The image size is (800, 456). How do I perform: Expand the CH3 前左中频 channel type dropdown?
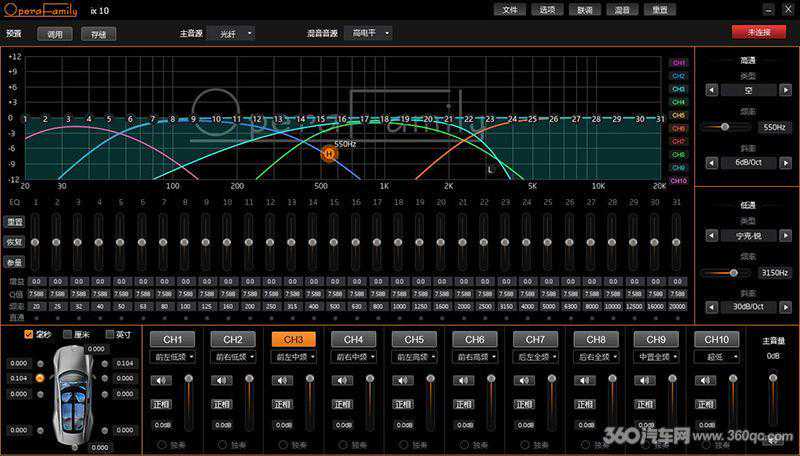[x=293, y=356]
